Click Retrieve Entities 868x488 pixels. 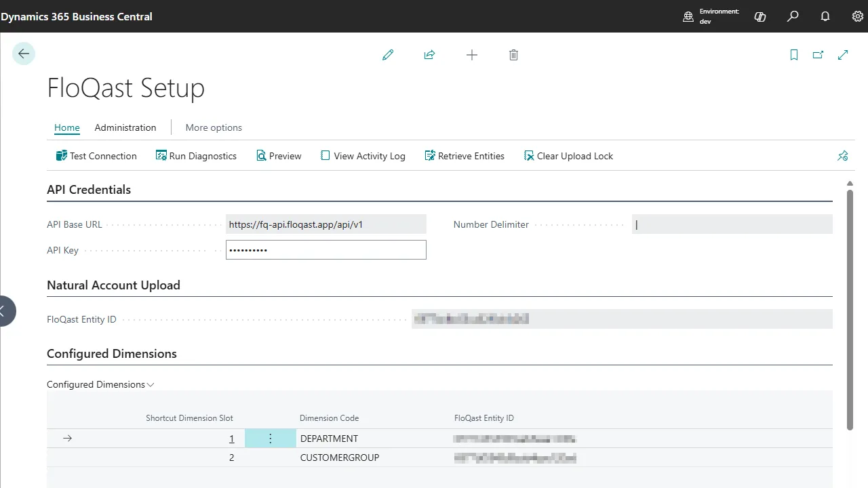click(465, 156)
